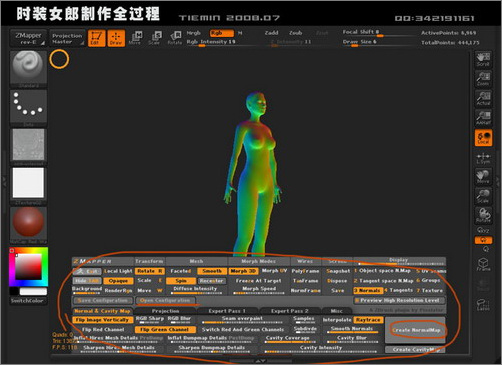This screenshot has height=365, width=502.
Task: Click the Recenter button
Action: pos(212,281)
